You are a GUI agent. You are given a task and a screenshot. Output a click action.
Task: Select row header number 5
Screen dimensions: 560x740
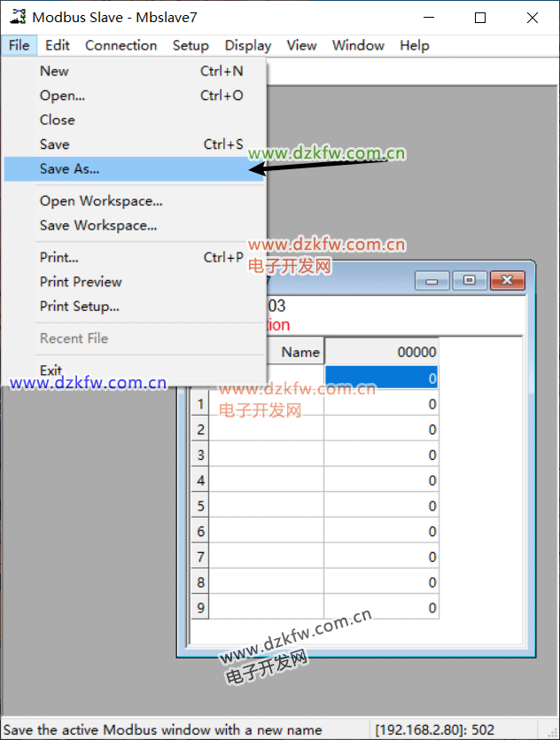(x=200, y=506)
